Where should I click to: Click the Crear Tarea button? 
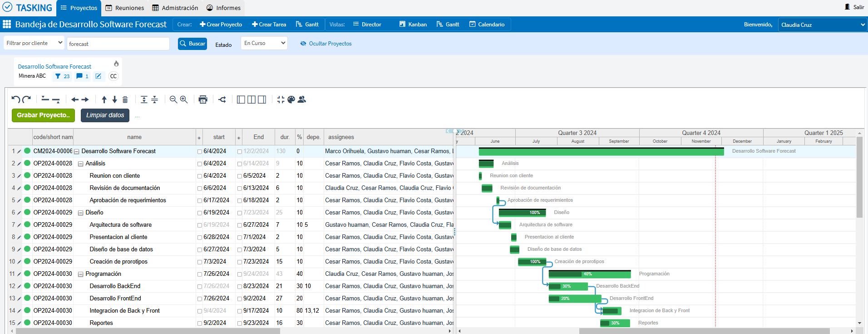[x=269, y=25]
